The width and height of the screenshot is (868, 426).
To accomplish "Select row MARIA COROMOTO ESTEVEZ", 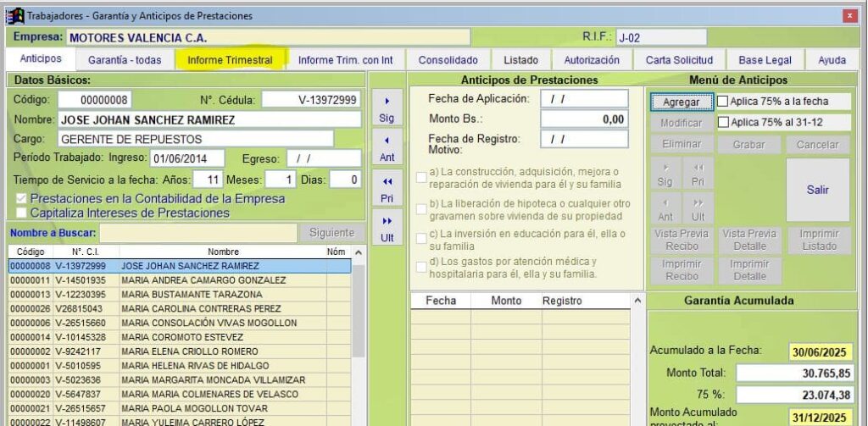I will click(180, 337).
